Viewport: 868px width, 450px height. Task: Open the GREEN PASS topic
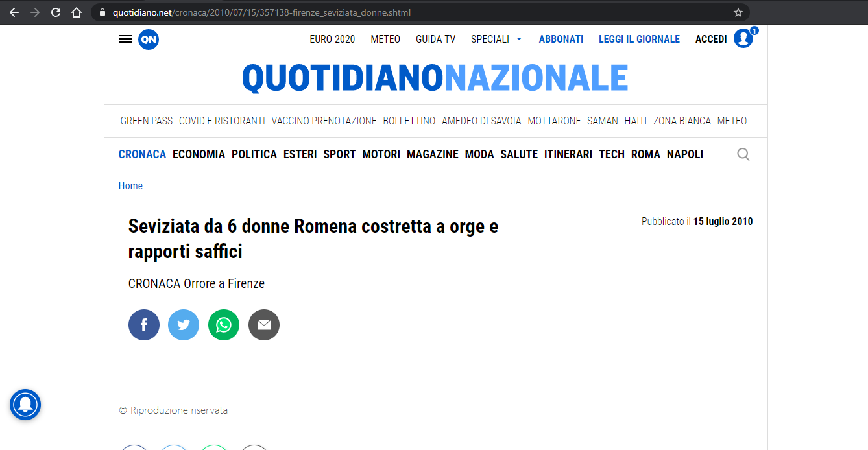pos(147,121)
